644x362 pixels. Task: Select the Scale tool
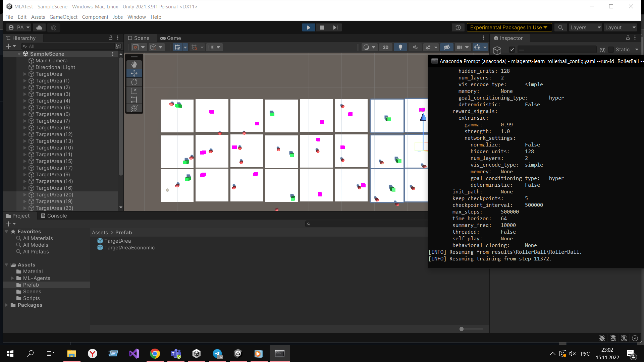[134, 91]
